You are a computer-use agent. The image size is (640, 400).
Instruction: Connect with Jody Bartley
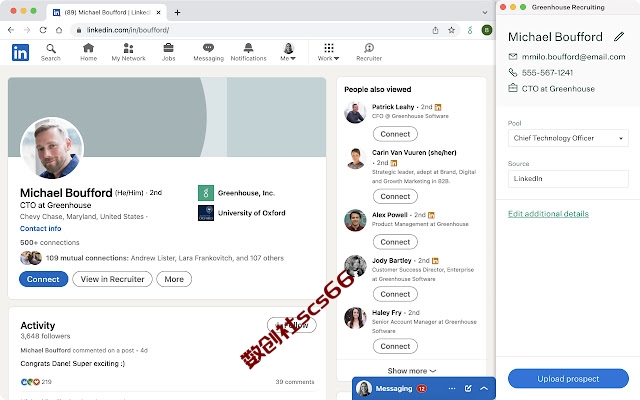pos(395,293)
